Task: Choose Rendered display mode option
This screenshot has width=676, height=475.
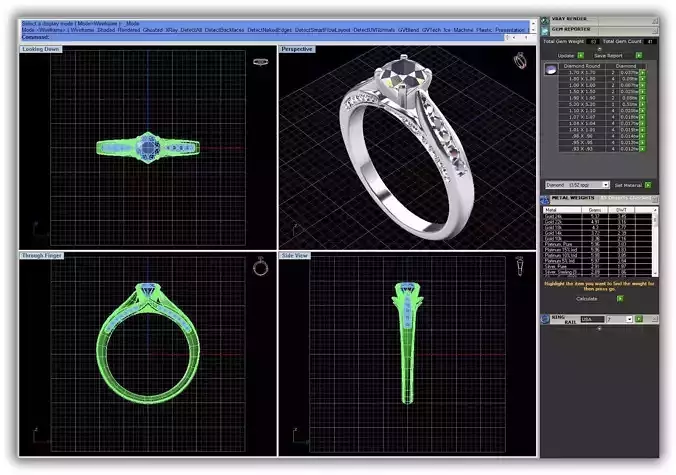Action: (x=129, y=30)
